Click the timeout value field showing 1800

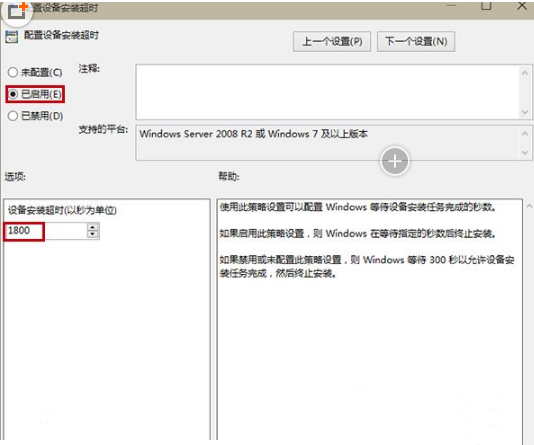tap(46, 231)
